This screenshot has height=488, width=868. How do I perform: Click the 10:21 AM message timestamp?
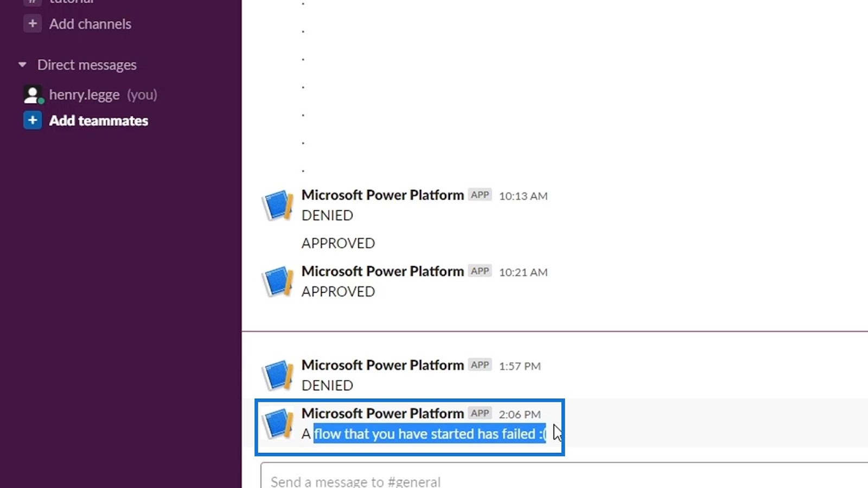[x=523, y=272]
